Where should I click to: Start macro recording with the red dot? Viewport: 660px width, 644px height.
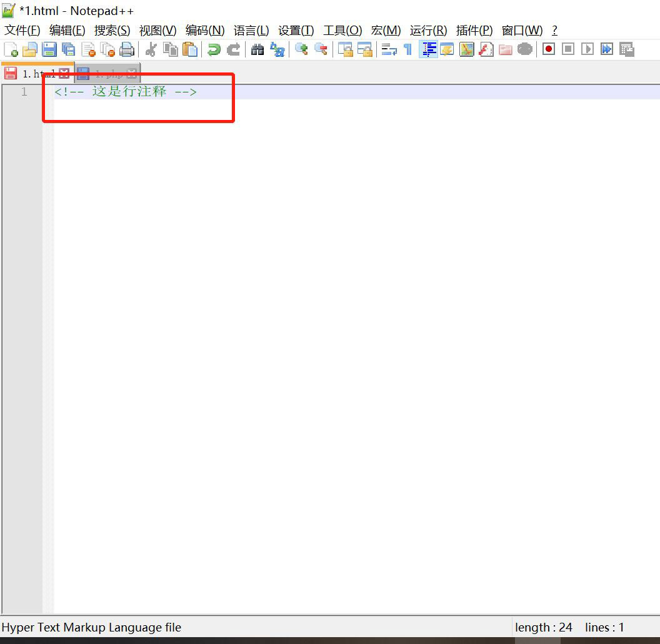549,49
